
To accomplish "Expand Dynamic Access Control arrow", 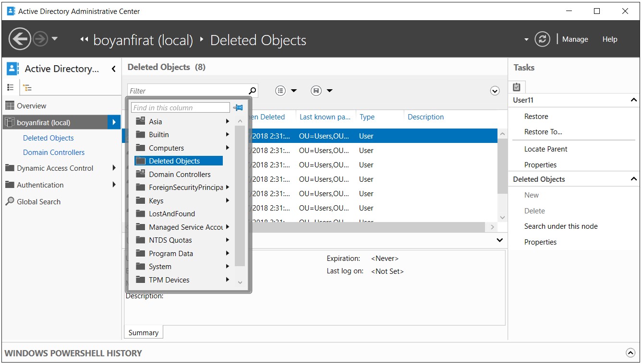I will tap(114, 168).
